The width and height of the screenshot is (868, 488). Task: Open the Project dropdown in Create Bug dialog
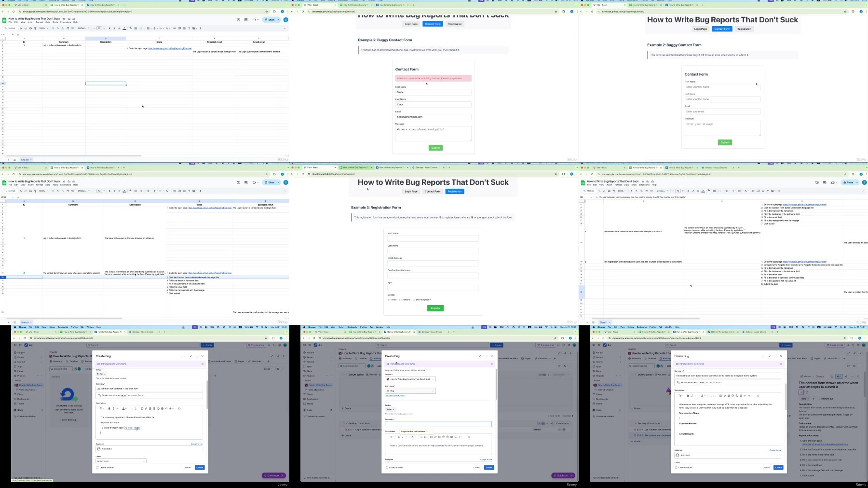pos(410,379)
